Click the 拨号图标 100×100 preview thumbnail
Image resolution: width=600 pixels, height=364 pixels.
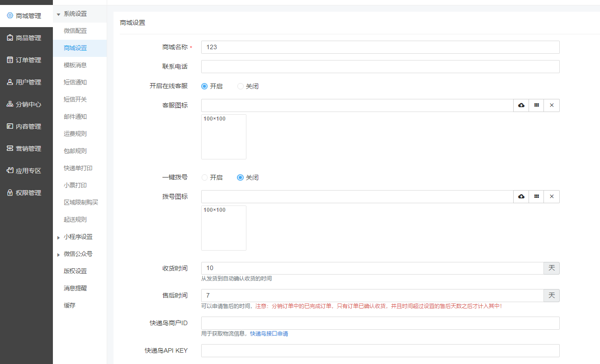tap(224, 228)
